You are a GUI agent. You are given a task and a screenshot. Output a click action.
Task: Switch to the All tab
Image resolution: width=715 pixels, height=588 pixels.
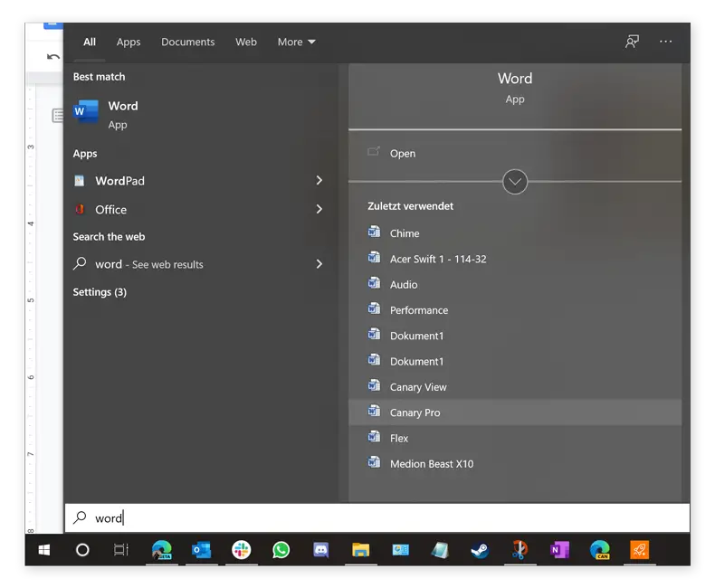(90, 42)
